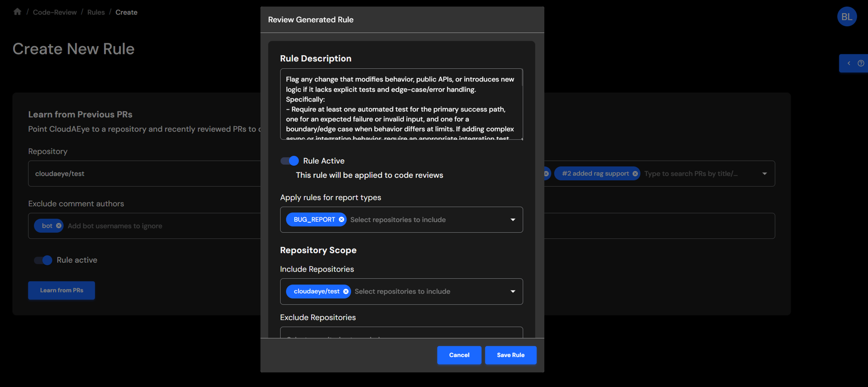Viewport: 868px width, 387px height.
Task: Open the report types dropdown arrow
Action: (513, 220)
